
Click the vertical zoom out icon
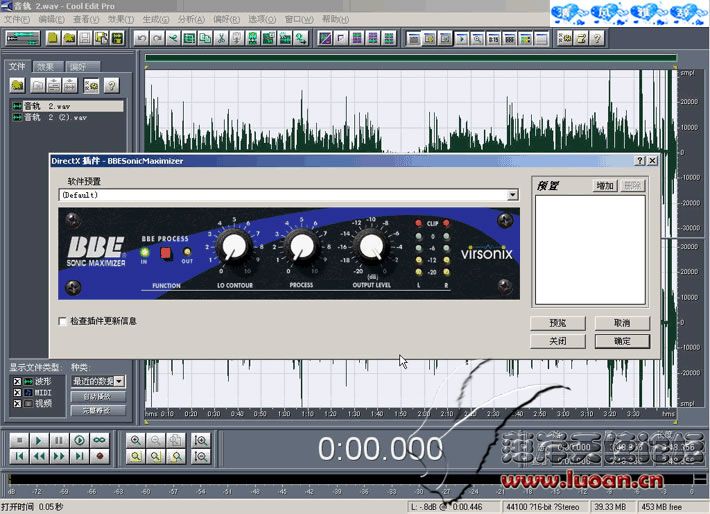point(201,456)
